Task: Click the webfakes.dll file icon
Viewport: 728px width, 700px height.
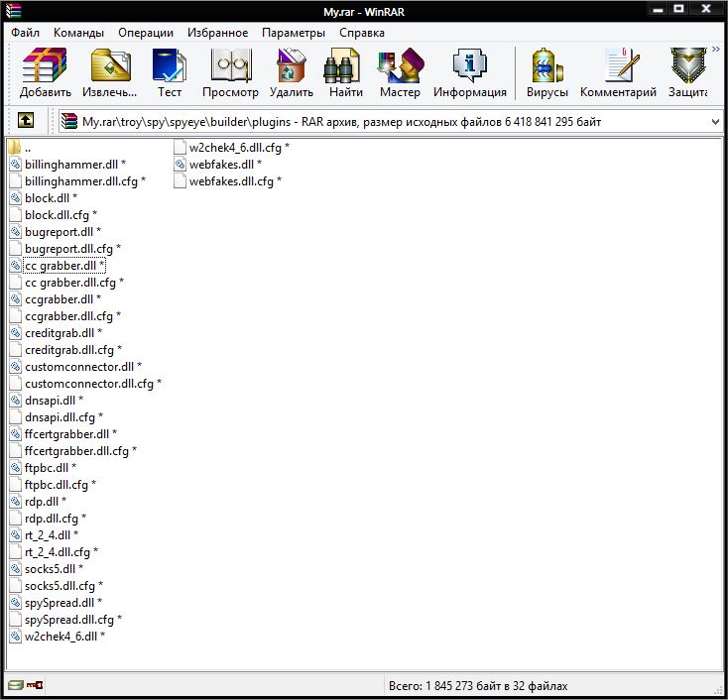Action: tap(180, 164)
